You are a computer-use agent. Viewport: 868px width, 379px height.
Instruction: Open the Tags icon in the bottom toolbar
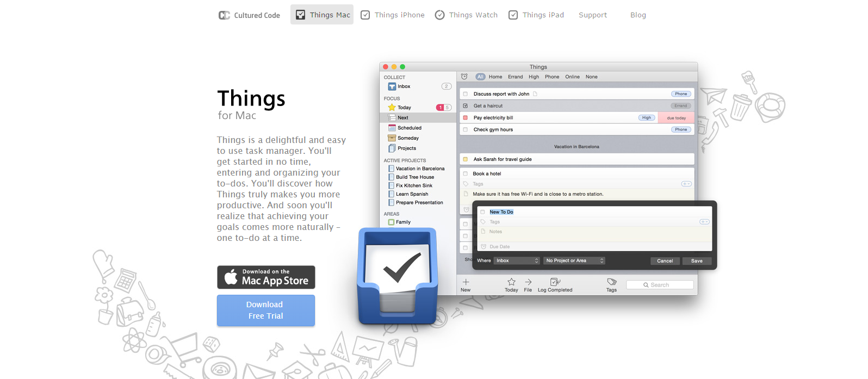(612, 282)
